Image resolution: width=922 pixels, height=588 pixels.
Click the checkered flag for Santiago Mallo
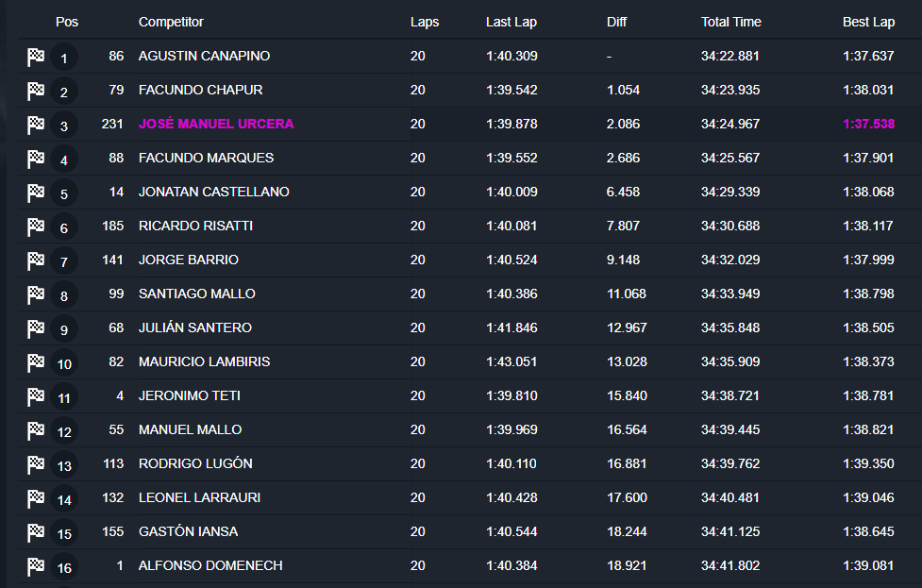(x=36, y=294)
